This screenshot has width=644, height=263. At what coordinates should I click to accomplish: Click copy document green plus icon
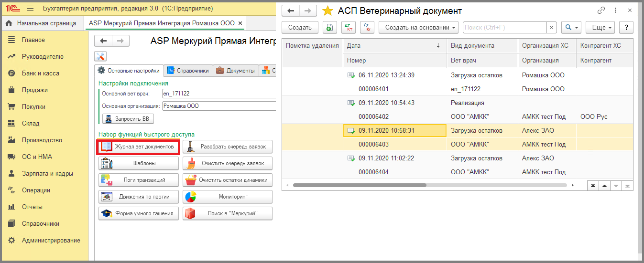click(329, 28)
